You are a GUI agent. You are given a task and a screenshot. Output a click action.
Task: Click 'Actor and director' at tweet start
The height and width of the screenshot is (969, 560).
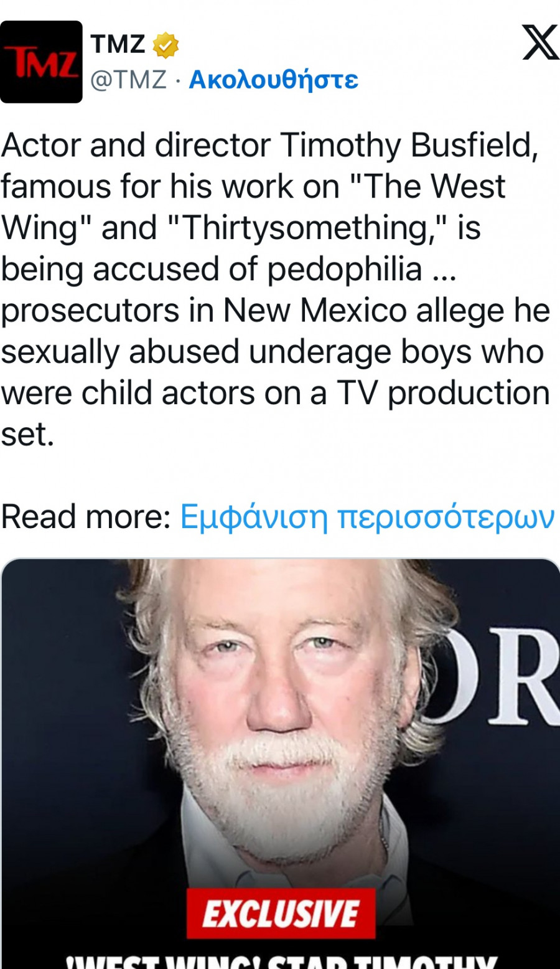[135, 146]
